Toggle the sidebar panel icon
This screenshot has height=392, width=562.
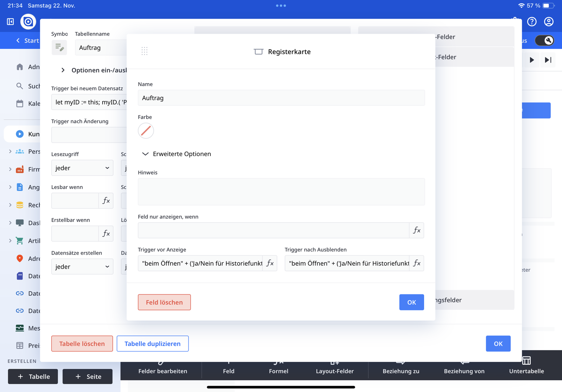point(10,22)
